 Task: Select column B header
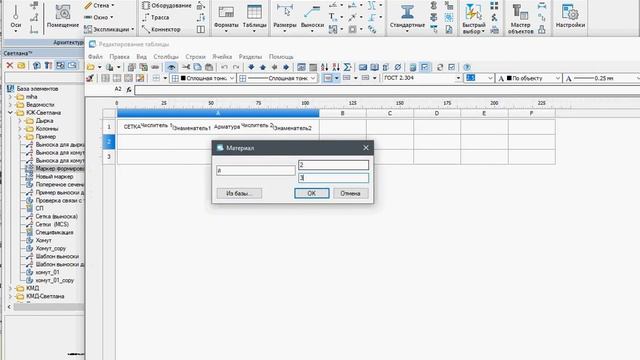click(342, 113)
